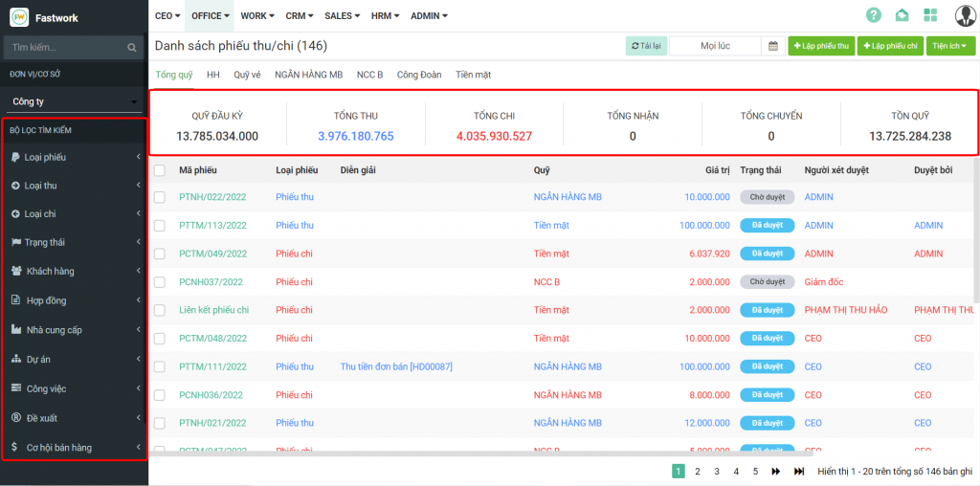Screen dimensions: 980x486
Task: Open the green apps grid icon
Action: 930,15
